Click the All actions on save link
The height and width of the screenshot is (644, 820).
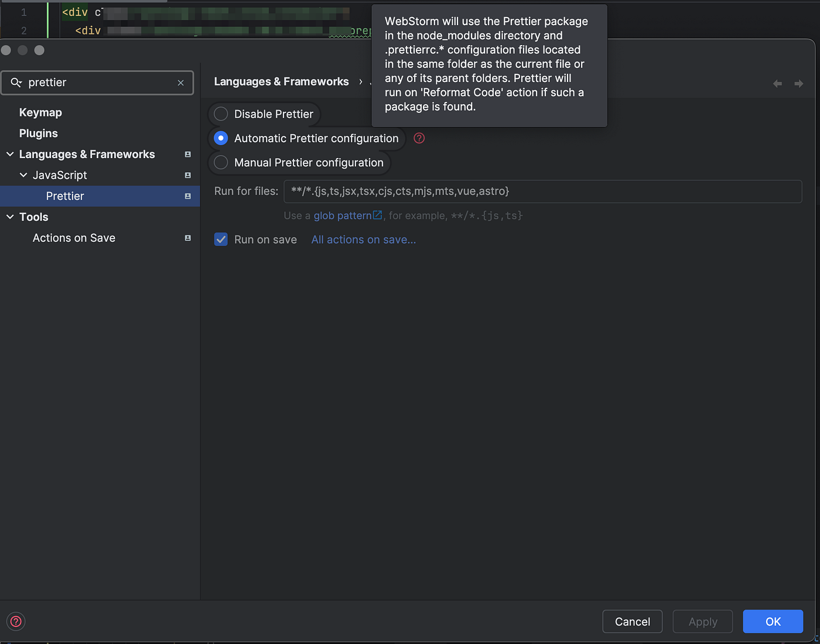(x=363, y=239)
